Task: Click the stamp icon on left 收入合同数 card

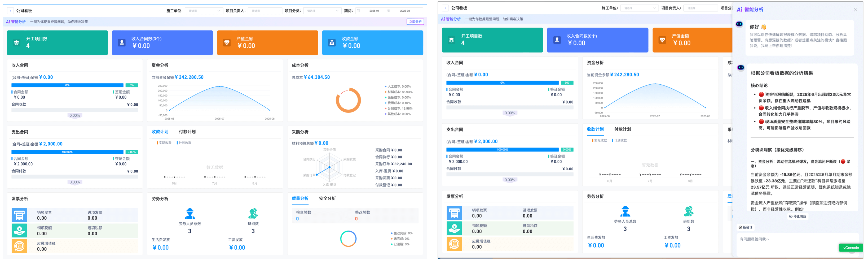Action: [122, 43]
